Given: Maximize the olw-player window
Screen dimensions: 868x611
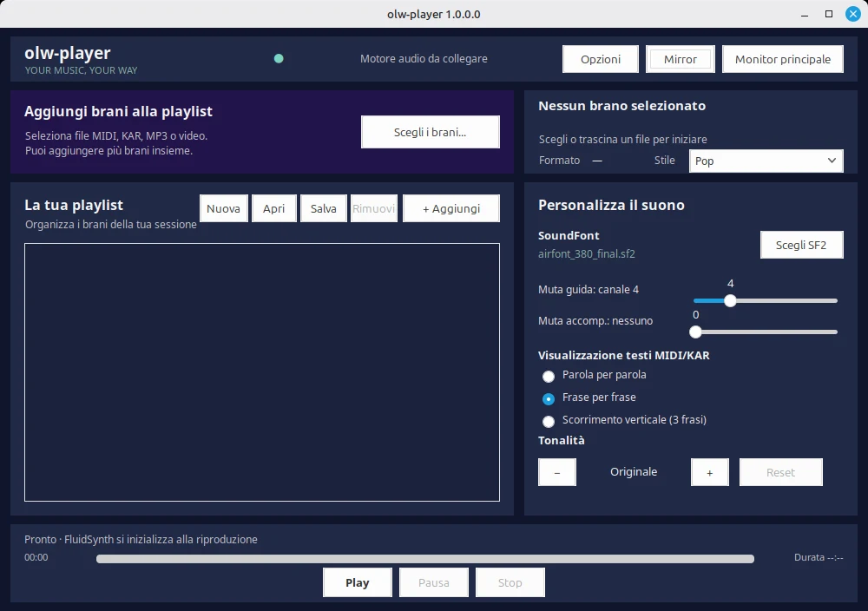Looking at the screenshot, I should point(829,14).
